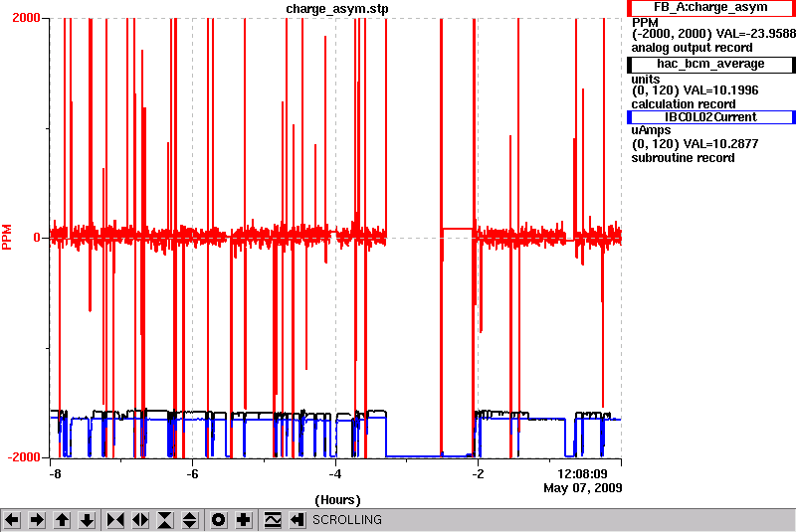Click the charge_asym.stp graph title
This screenshot has width=796, height=532.
tap(337, 9)
